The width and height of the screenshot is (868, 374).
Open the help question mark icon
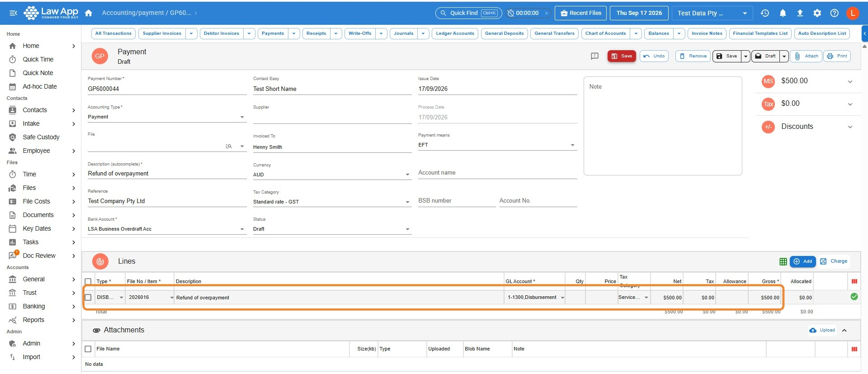[x=834, y=13]
